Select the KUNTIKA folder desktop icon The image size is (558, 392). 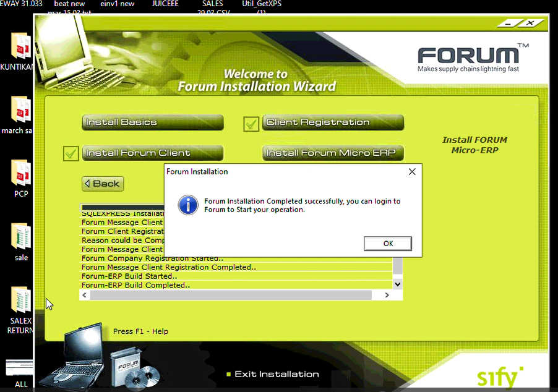[x=17, y=51]
